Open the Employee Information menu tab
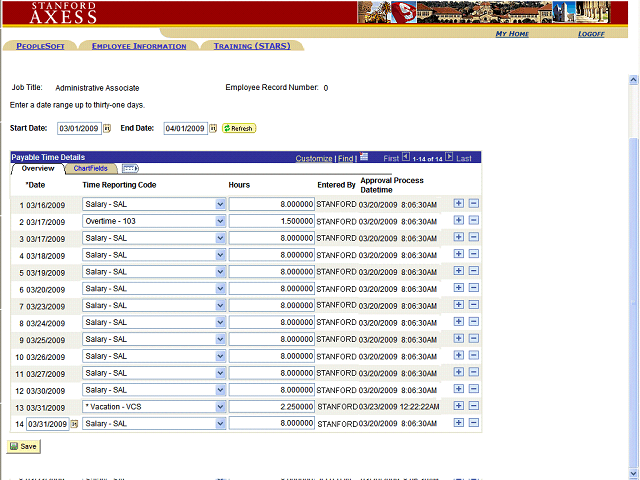Viewport: 640px width, 480px height. point(139,46)
